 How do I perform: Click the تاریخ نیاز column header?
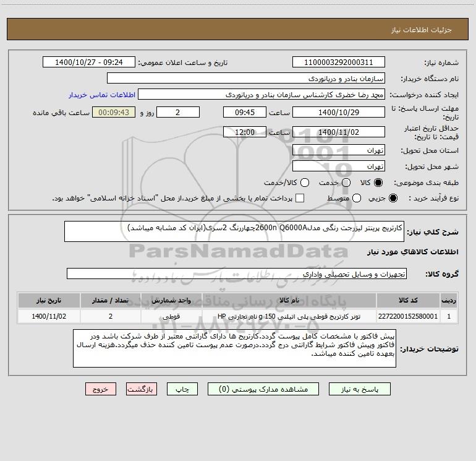pos(49,300)
